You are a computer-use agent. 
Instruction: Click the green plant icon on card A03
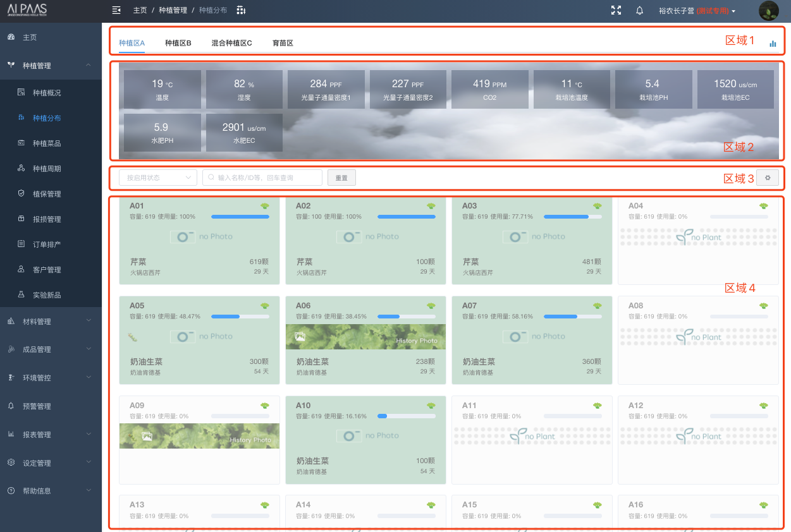point(597,206)
